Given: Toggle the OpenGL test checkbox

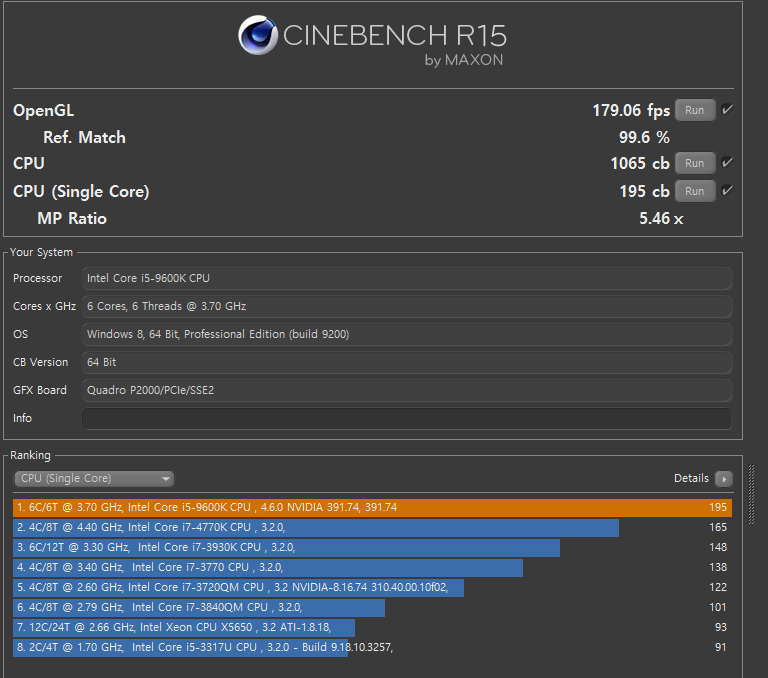Looking at the screenshot, I should [727, 109].
